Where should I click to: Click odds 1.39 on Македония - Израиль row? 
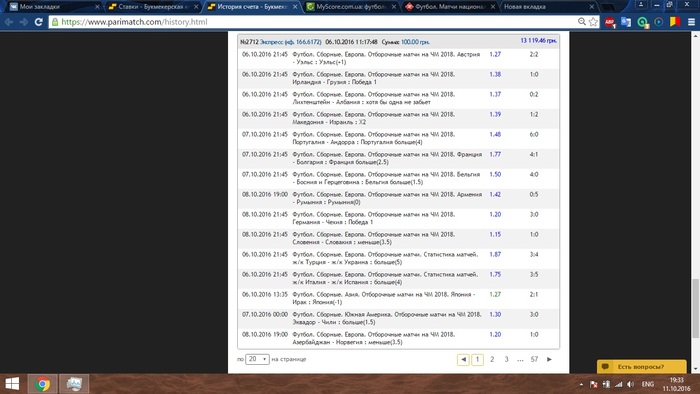point(495,115)
